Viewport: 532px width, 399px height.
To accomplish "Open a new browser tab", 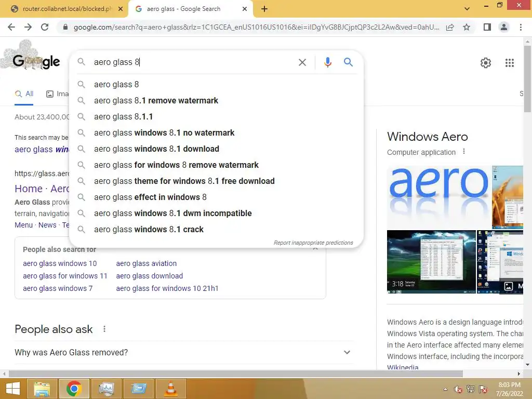I will (264, 9).
